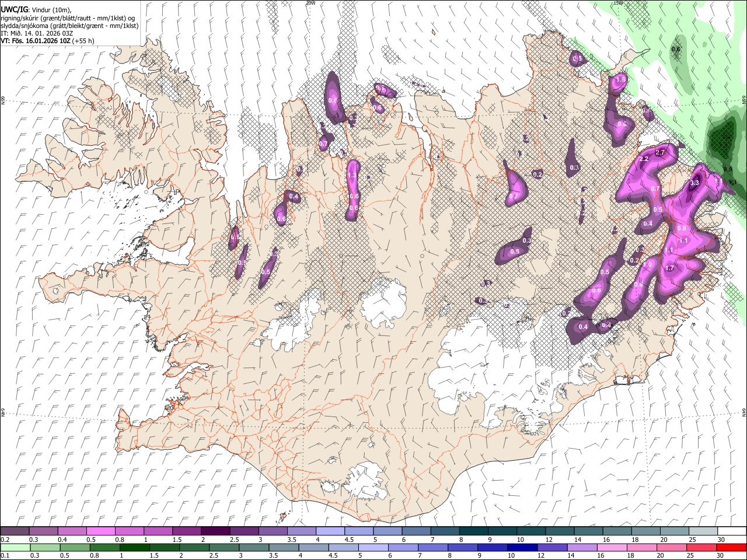
Task: Click the snow-scale swatch labeled 18
Action: point(645,531)
